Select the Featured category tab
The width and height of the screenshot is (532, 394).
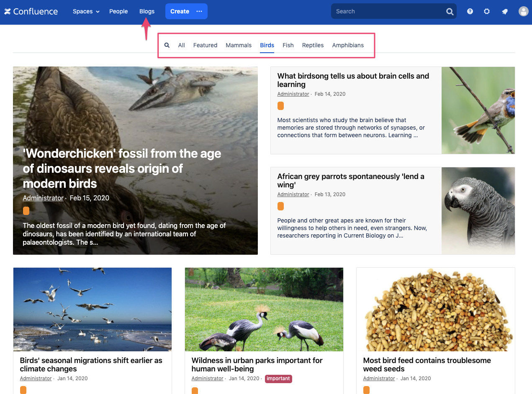[205, 45]
